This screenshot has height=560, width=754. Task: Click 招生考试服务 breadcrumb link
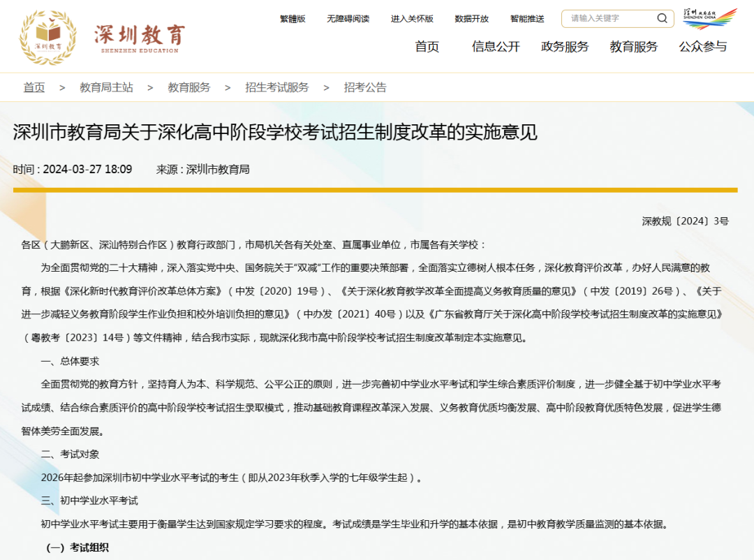click(x=277, y=87)
